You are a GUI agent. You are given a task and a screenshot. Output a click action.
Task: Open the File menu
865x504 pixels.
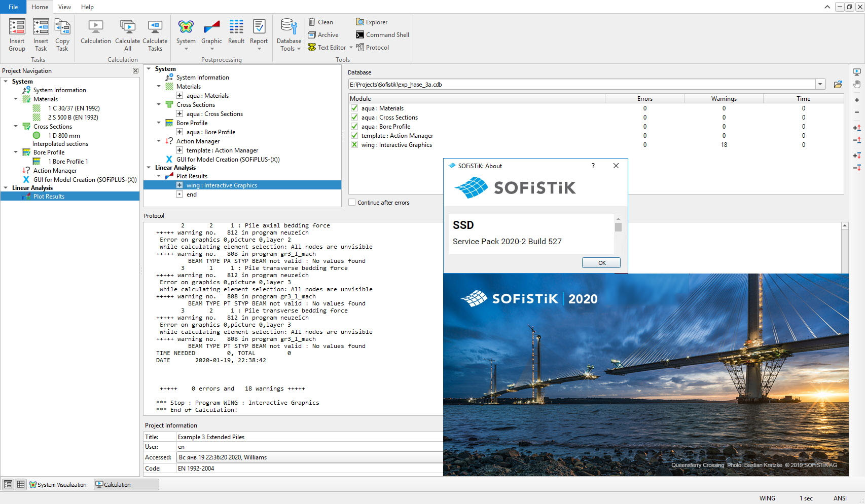point(13,7)
